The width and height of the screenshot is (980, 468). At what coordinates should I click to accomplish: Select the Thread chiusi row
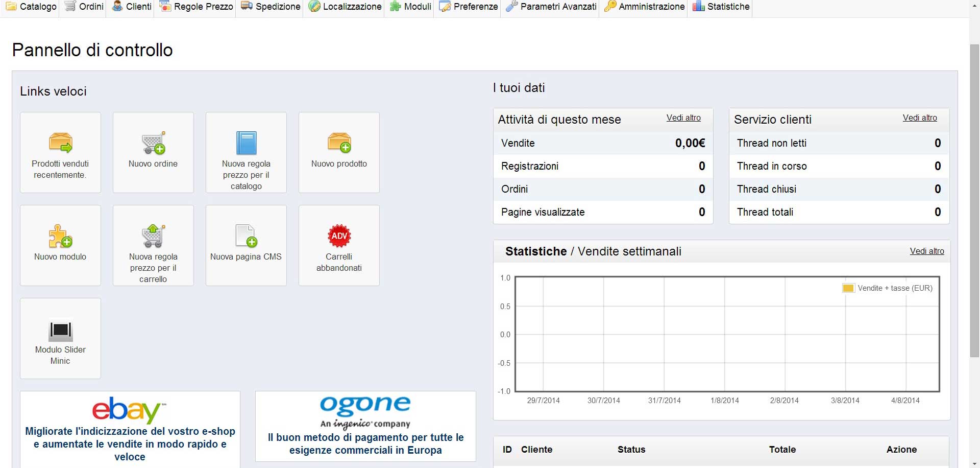[x=839, y=189]
